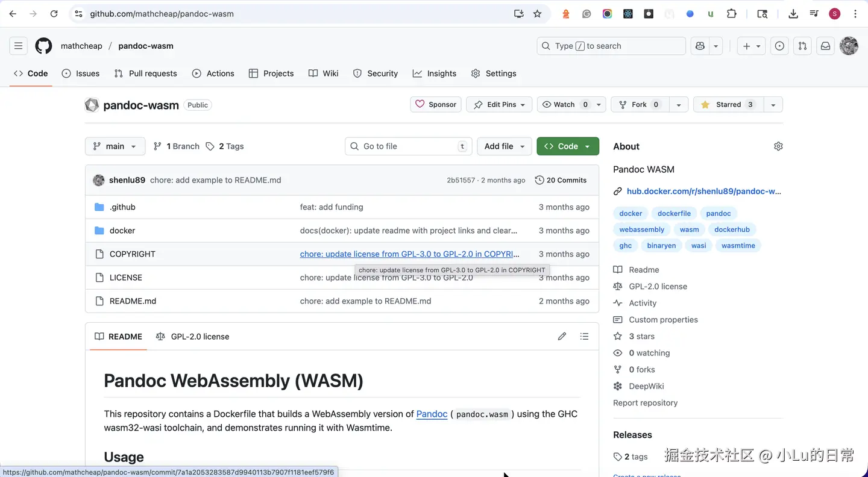This screenshot has width=868, height=477.
Task: Open the DeepWiki link
Action: tap(646, 386)
